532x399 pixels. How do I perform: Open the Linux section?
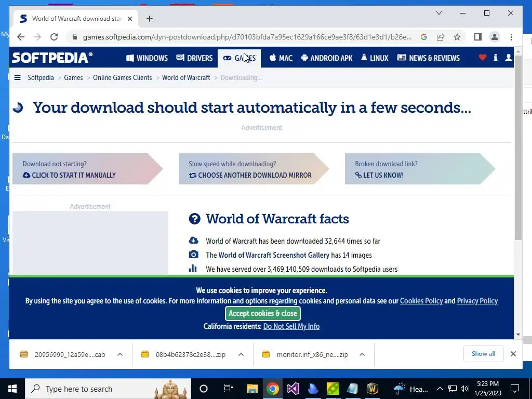375,58
